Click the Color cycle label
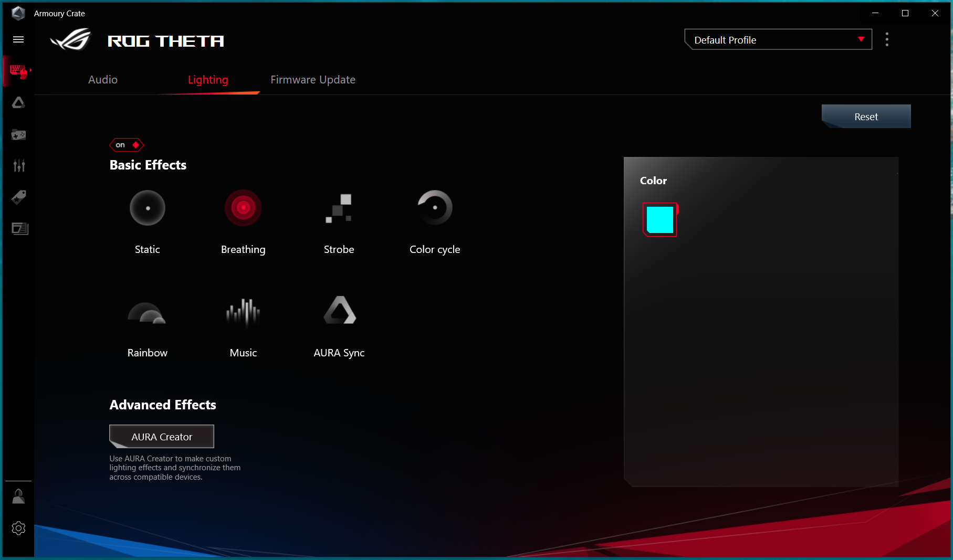The height and width of the screenshot is (560, 953). click(435, 250)
